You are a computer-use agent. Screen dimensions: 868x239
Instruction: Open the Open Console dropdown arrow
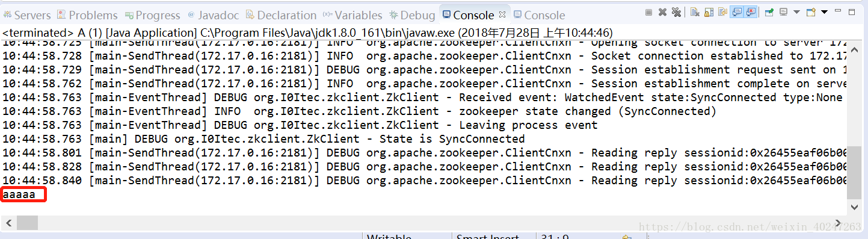[x=824, y=12]
